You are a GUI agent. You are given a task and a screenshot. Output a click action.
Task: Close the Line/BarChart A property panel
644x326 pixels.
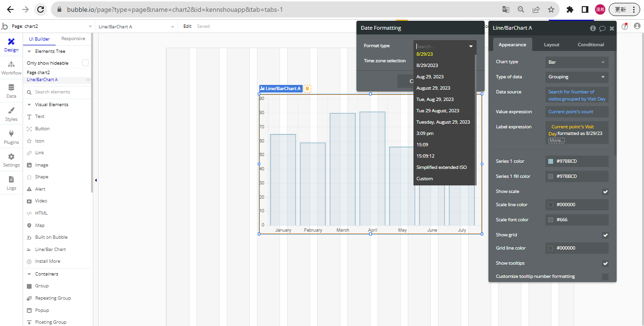point(612,28)
